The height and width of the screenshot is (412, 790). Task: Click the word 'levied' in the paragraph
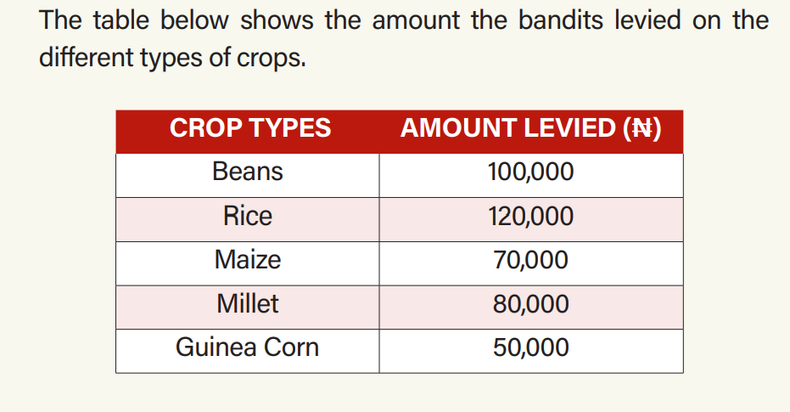point(647,21)
